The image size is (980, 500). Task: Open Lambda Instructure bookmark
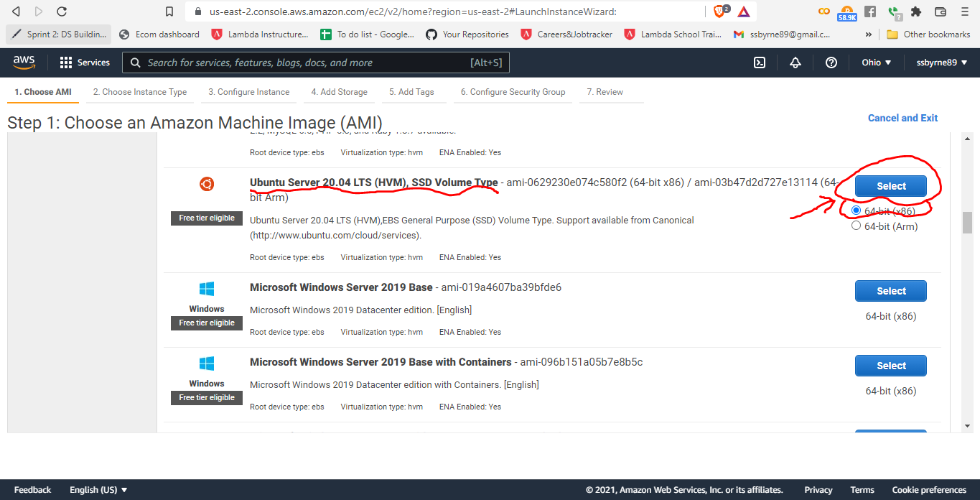point(260,34)
